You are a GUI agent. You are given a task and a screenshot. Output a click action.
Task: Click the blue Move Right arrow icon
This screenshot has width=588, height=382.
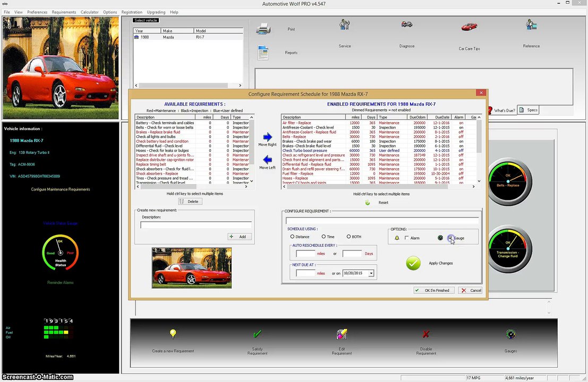(x=267, y=137)
